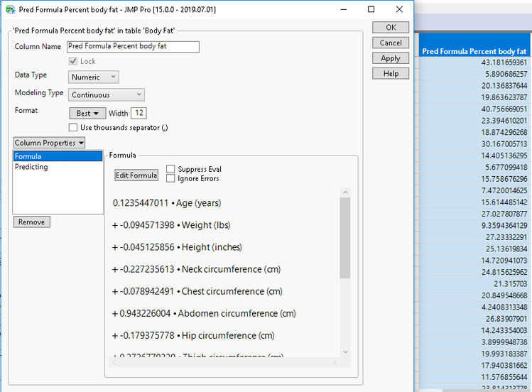Click the formula scroll up arrow
Image resolution: width=532 pixels, height=392 pixels.
pyautogui.click(x=345, y=192)
